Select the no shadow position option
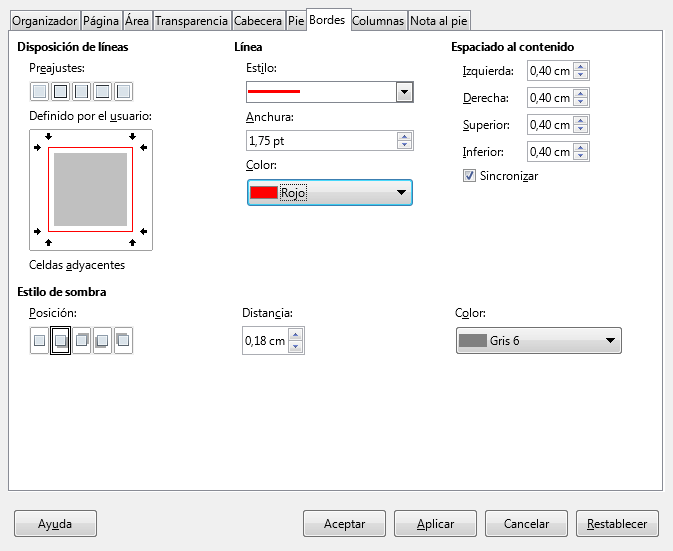Screen dimensions: 673x551 tap(39, 341)
